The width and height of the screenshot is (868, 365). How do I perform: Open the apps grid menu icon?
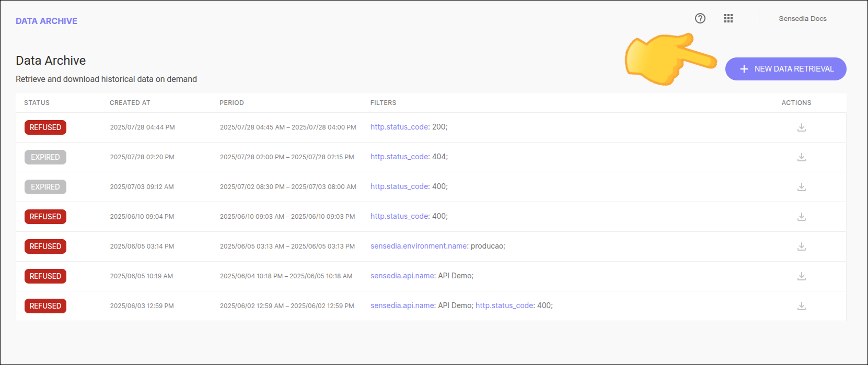coord(728,18)
